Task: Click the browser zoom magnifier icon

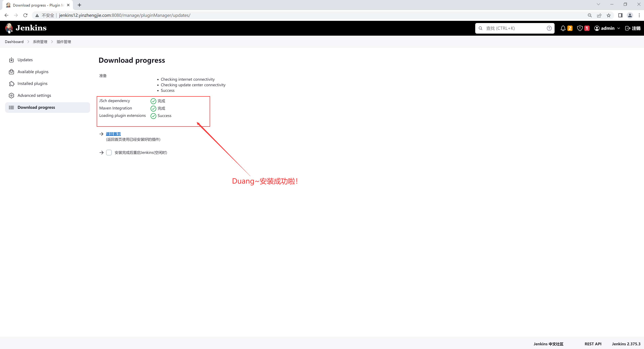Action: 590,15
